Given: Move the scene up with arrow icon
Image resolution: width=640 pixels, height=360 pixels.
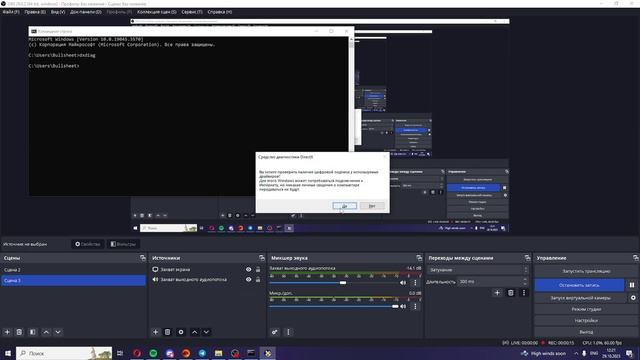Looking at the screenshot, I should tap(46, 332).
